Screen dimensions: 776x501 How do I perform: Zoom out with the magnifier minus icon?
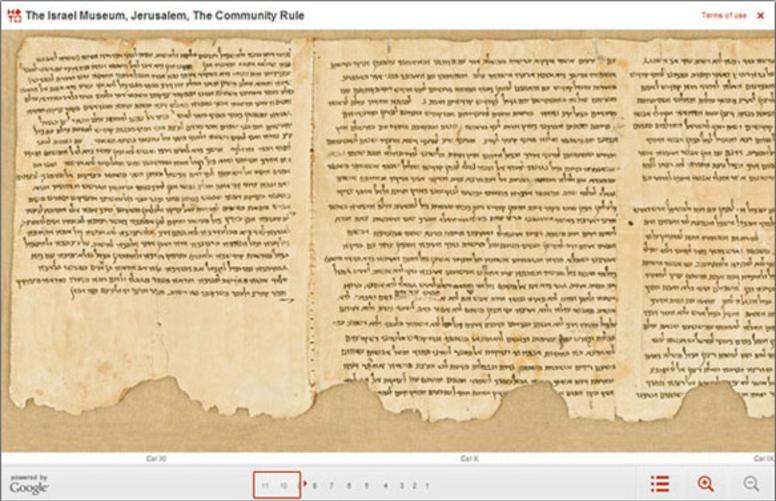click(x=752, y=484)
